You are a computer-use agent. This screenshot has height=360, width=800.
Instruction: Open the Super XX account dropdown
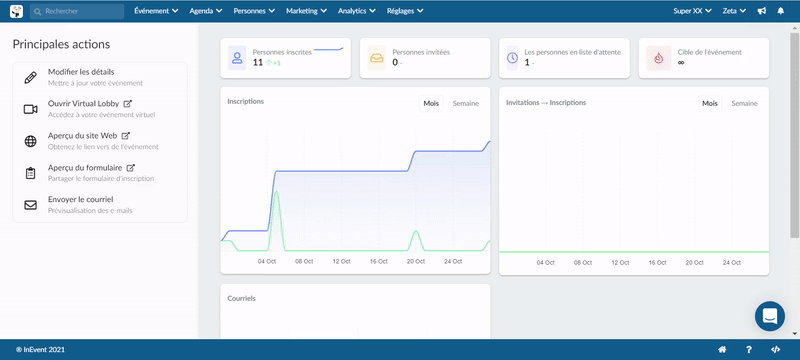[692, 11]
